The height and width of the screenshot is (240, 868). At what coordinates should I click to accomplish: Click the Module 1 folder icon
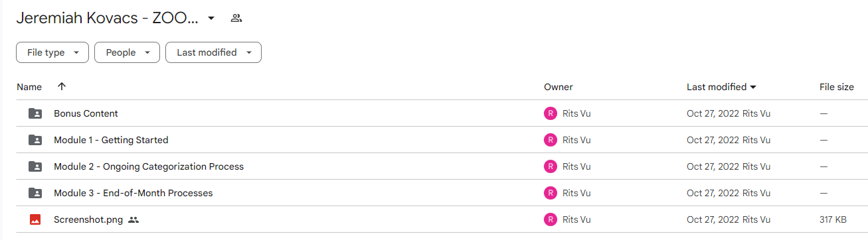(x=35, y=140)
